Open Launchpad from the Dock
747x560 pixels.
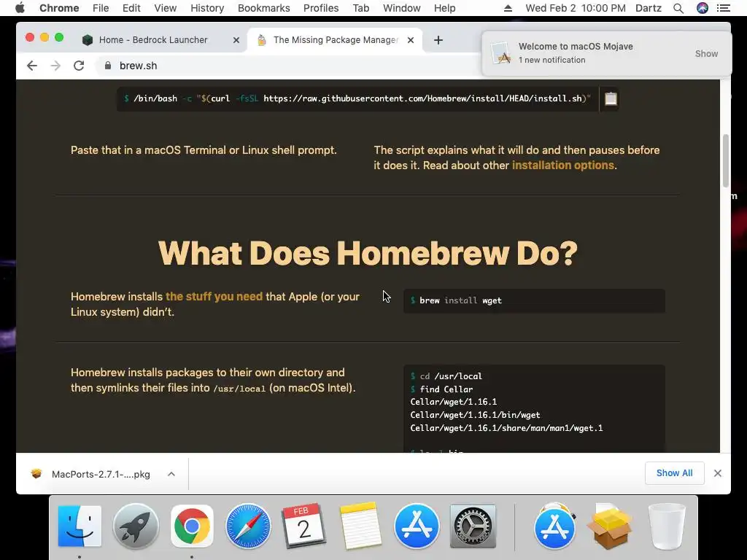(x=136, y=526)
